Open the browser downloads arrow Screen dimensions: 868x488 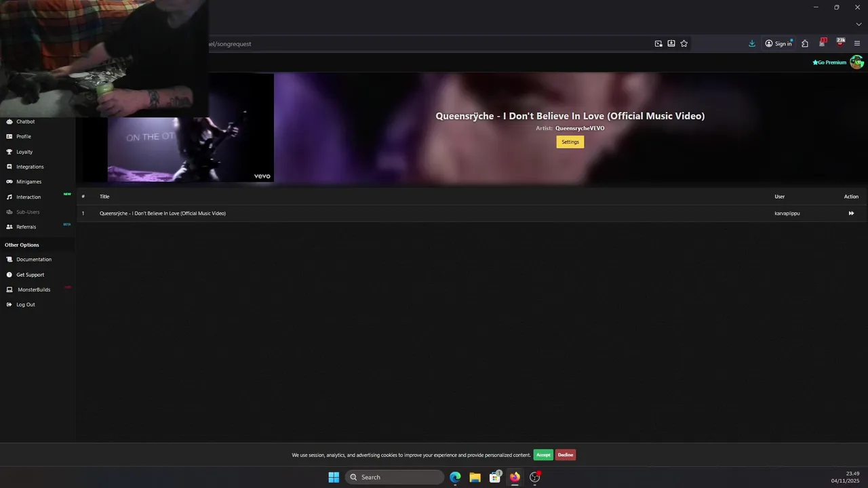(x=752, y=43)
